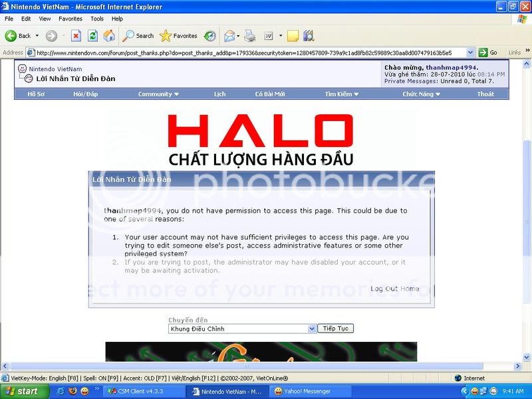Click the Mail envelope icon
Screen dimensions: 532x399
(x=229, y=36)
